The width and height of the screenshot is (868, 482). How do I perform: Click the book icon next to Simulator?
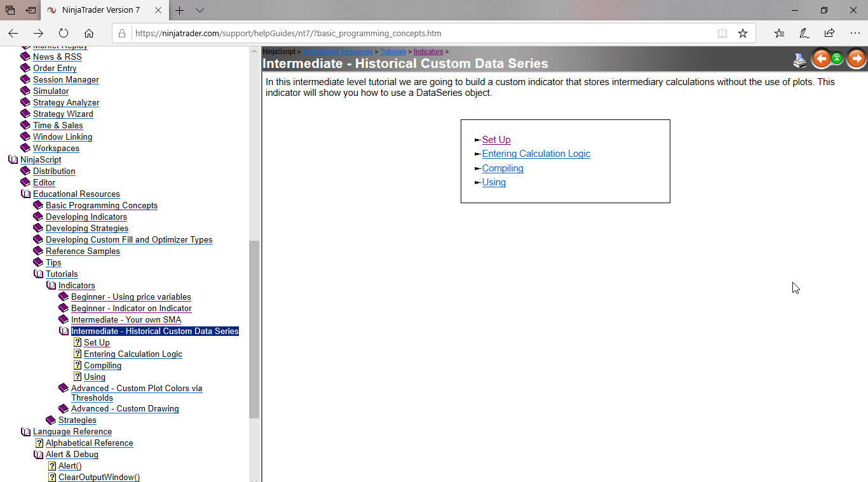point(25,91)
